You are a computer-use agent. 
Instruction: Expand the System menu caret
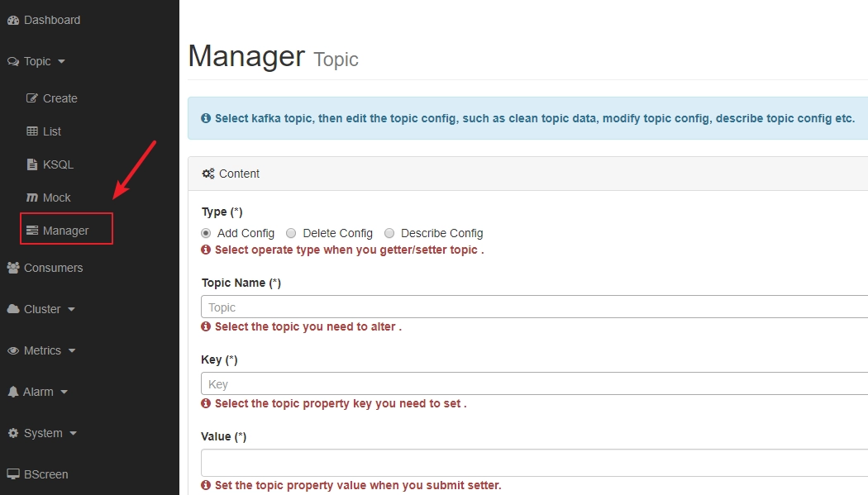[73, 434]
